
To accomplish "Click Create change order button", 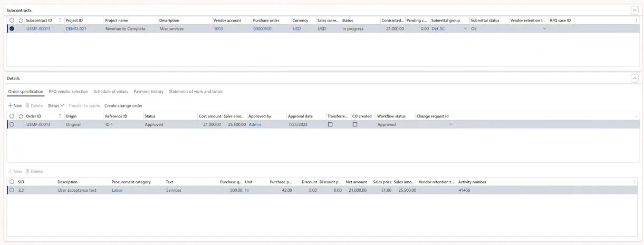I will 123,106.
